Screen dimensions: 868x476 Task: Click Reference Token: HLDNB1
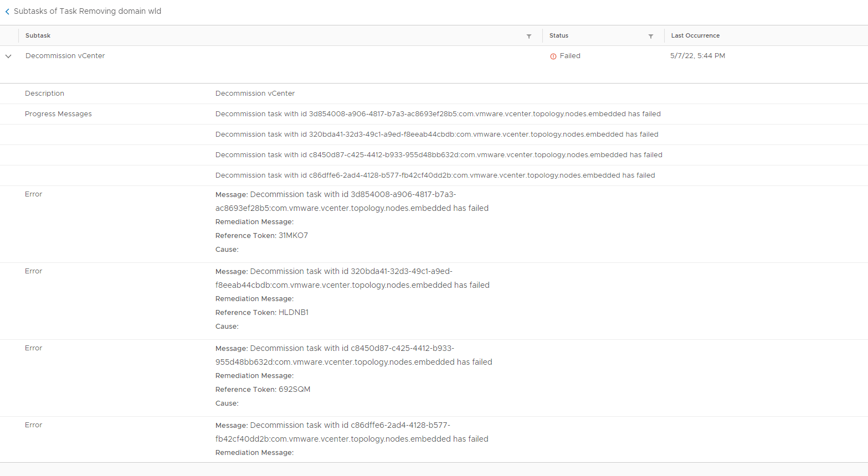pyautogui.click(x=262, y=313)
